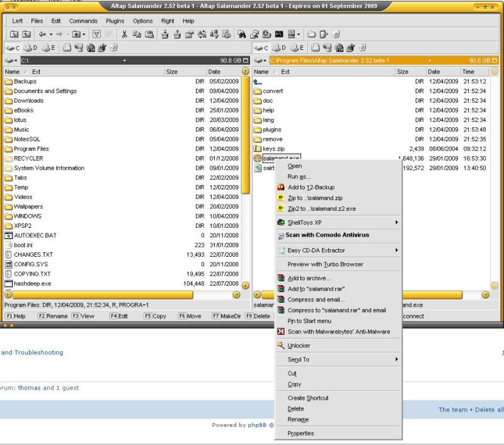Open the Hot Paths star-folder dropdown arrow
This screenshot has width=504, height=445.
pyautogui.click(x=84, y=34)
